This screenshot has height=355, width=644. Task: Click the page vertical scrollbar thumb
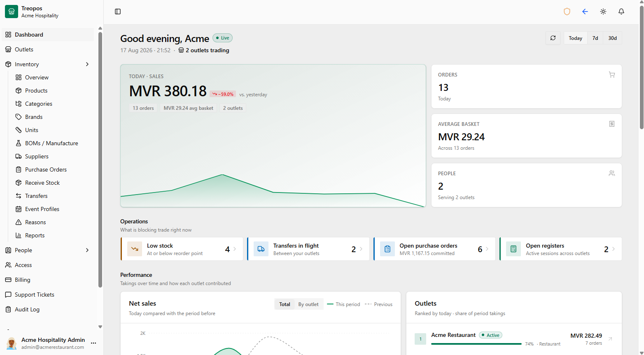tap(641, 68)
